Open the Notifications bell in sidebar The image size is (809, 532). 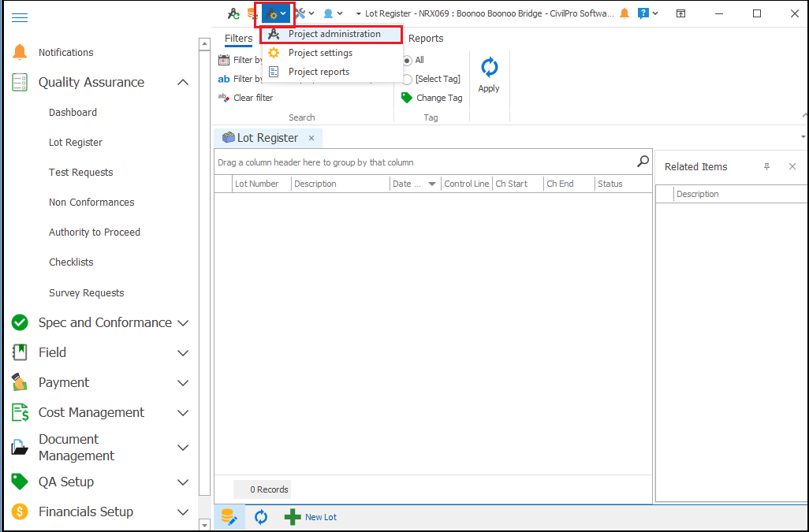tap(20, 52)
